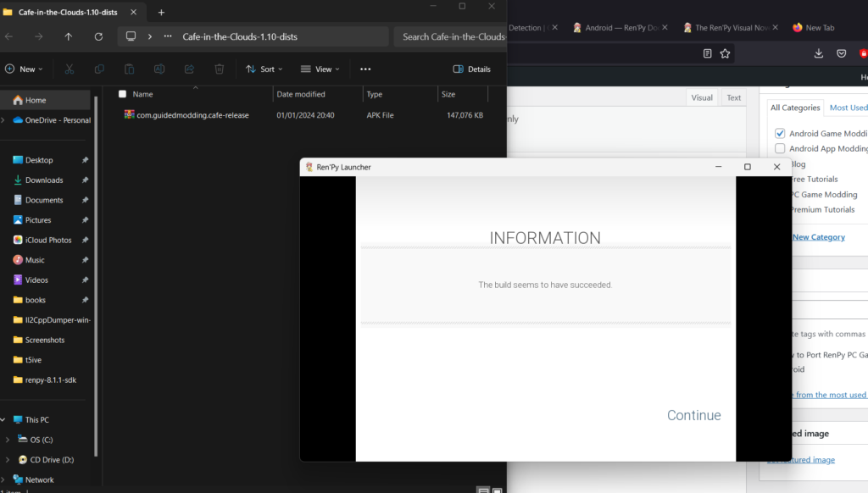Close the Detection browser tab
Viewport: 868px width, 493px height.
pos(554,27)
